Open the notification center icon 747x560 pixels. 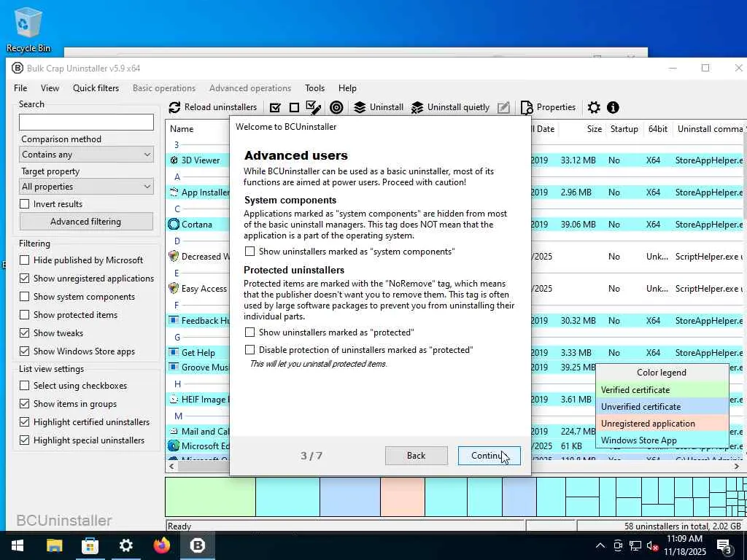724,545
